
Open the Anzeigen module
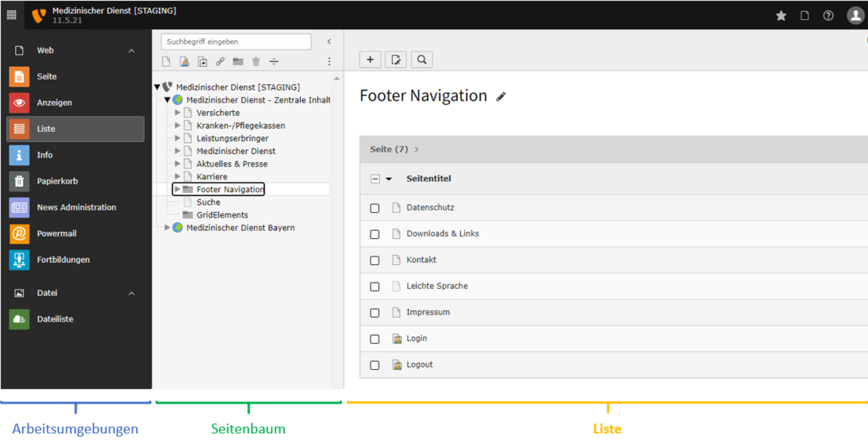click(76, 103)
